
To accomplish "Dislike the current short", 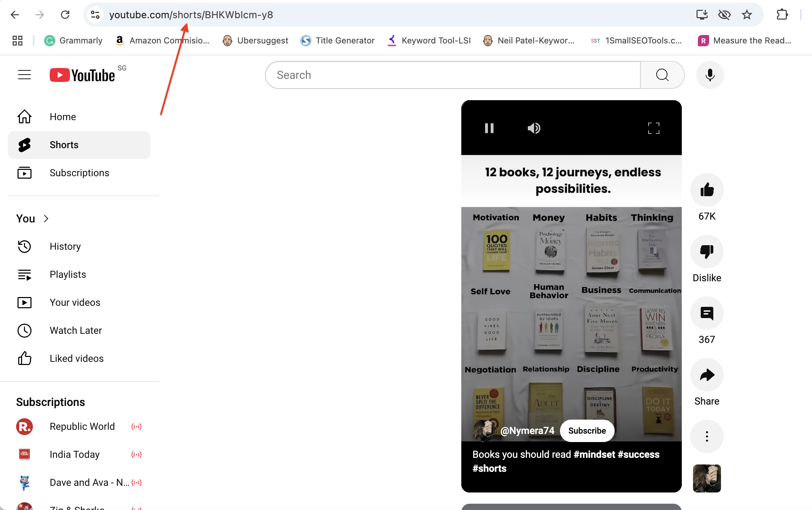I will click(x=707, y=251).
